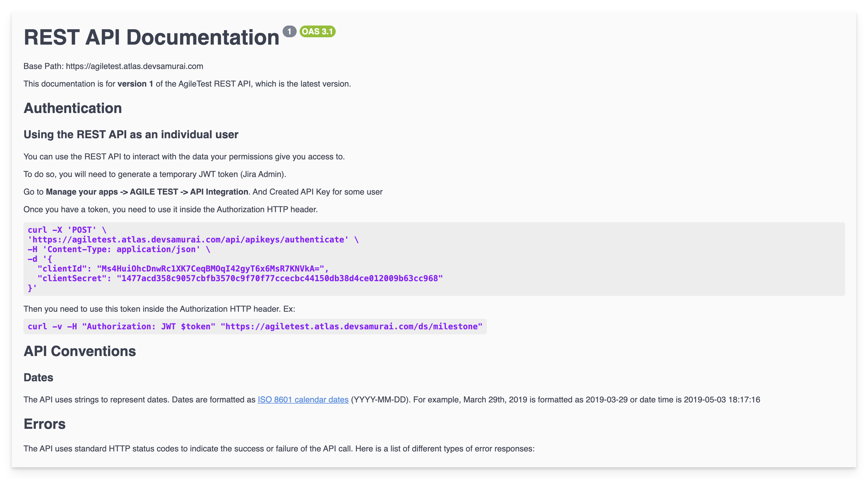The height and width of the screenshot is (479, 868).
Task: Select the 'Using the REST API as an individual user' heading
Action: click(x=131, y=134)
